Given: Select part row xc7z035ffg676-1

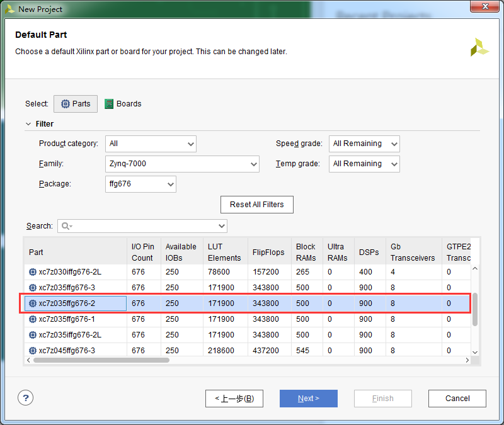Looking at the screenshot, I should (248, 319).
